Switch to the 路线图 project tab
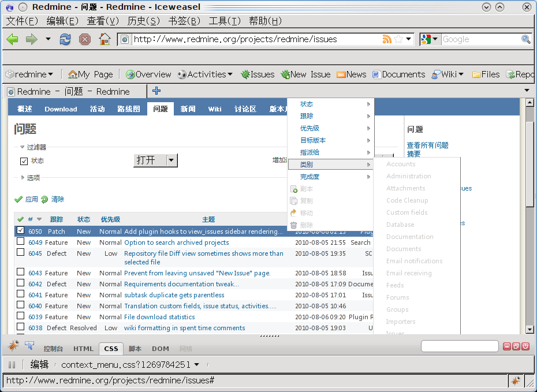The width and height of the screenshot is (537, 392). [129, 109]
